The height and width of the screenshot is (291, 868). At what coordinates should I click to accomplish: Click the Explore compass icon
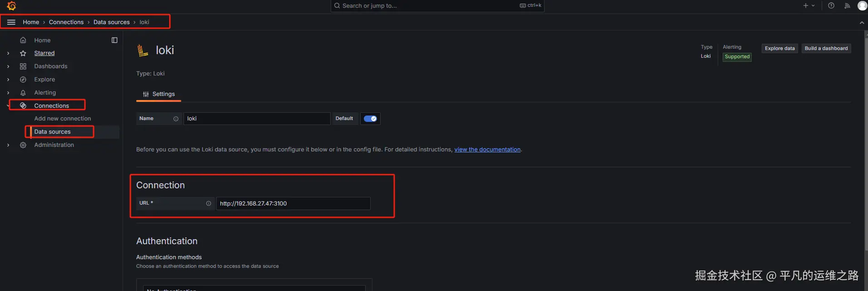pyautogui.click(x=23, y=80)
